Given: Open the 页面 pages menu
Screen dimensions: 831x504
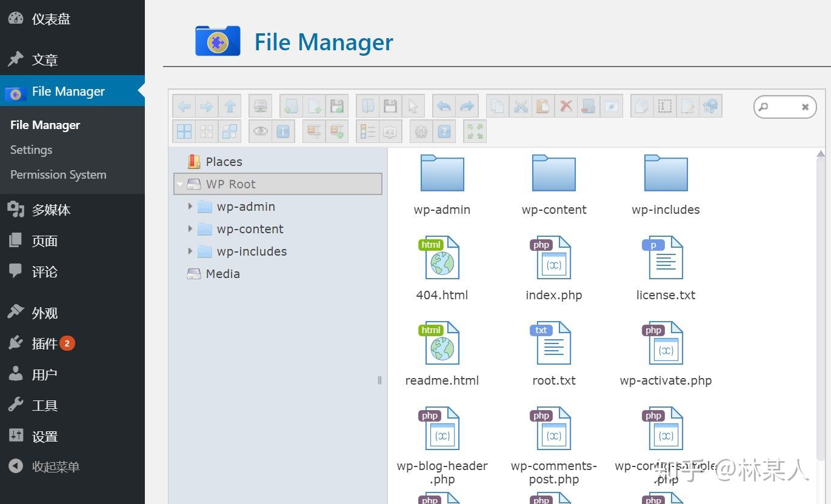Looking at the screenshot, I should coord(72,241).
